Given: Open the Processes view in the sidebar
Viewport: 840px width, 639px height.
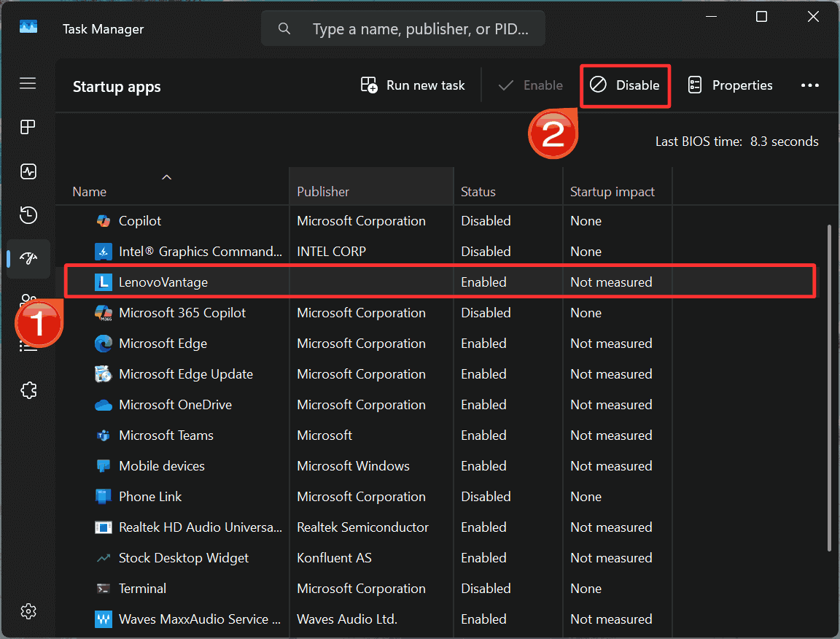Looking at the screenshot, I should pyautogui.click(x=28, y=127).
